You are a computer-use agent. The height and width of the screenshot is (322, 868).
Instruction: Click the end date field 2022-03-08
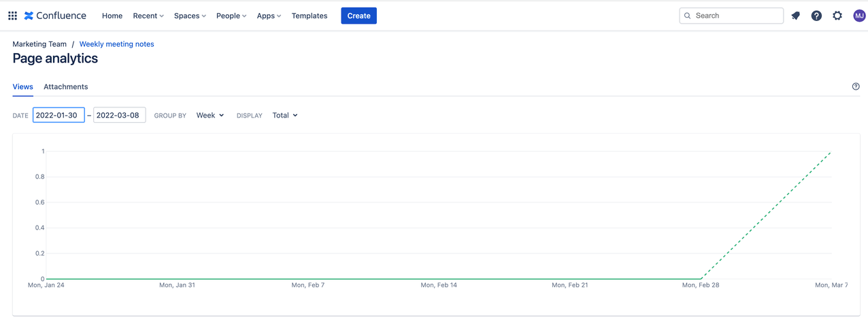pos(119,115)
